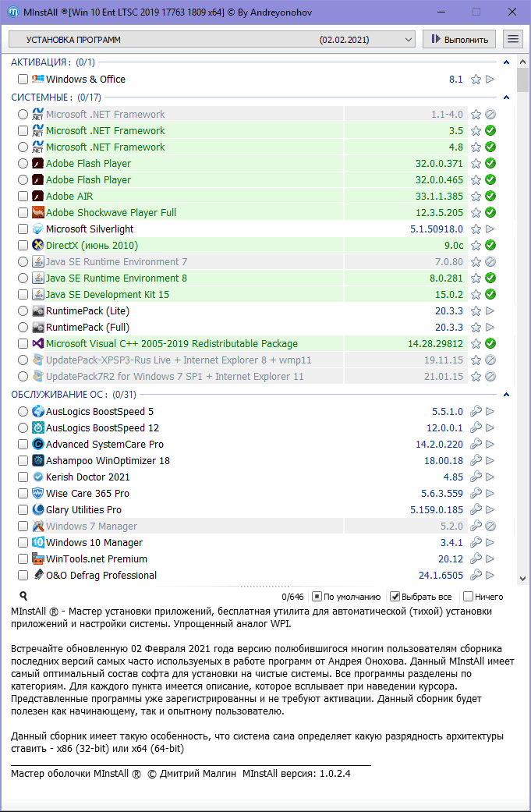Click key icon for O&O Defrag Professional
This screenshot has height=812, width=531.
click(x=476, y=575)
